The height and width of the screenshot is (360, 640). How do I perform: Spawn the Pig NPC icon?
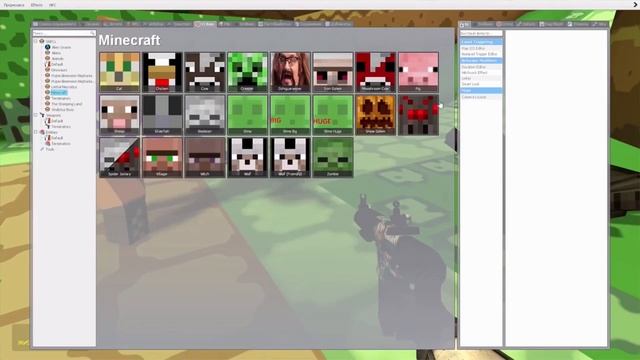418,72
